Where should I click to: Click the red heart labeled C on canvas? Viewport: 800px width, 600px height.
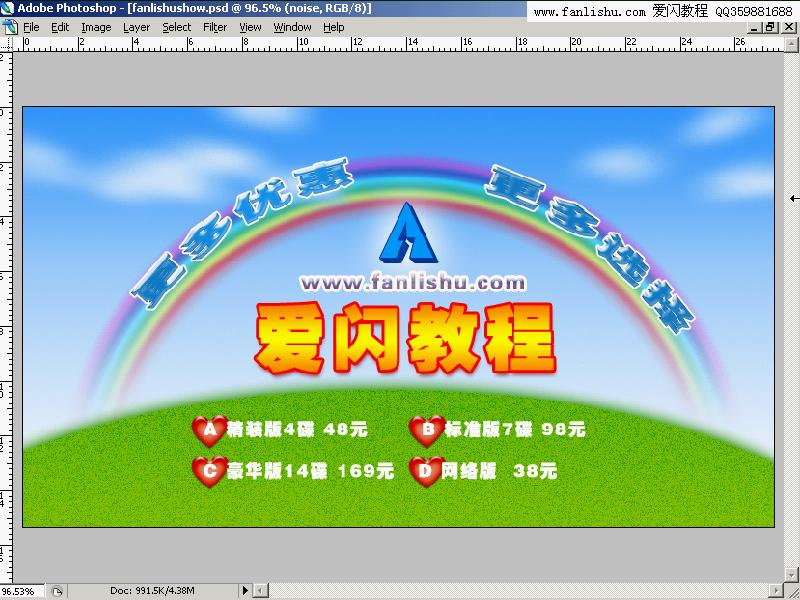click(x=210, y=471)
